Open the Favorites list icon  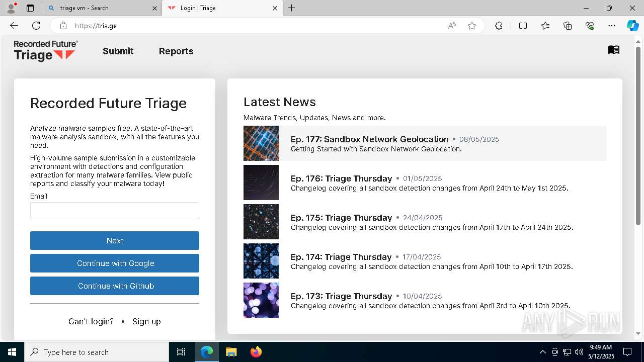[x=545, y=26]
